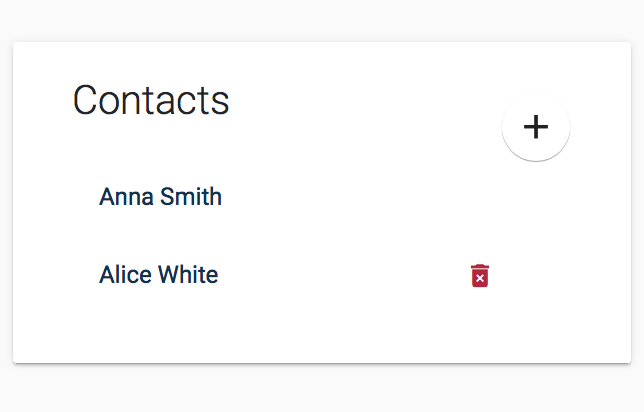
Task: Click the name Anna Smith
Action: point(160,196)
